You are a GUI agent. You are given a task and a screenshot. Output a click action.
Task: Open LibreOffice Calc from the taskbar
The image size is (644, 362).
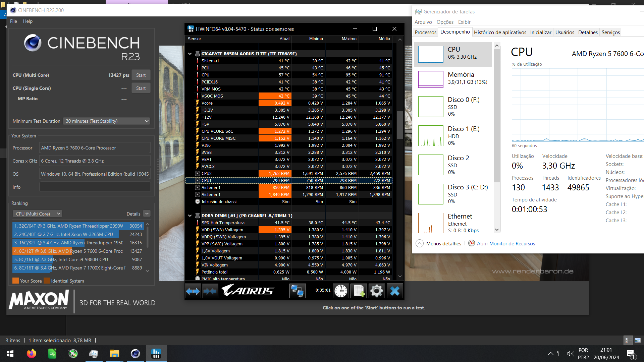(52, 354)
